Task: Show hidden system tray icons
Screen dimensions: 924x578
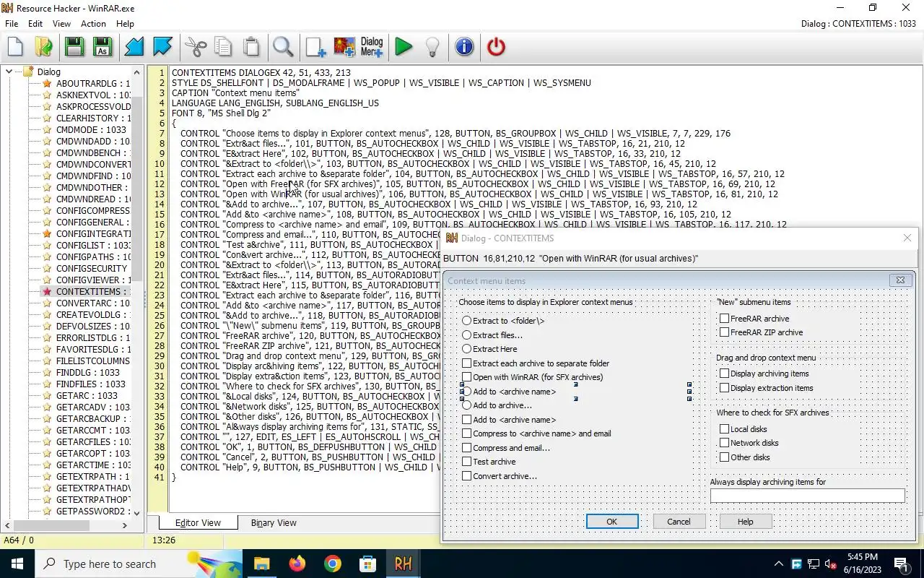Action: (778, 564)
